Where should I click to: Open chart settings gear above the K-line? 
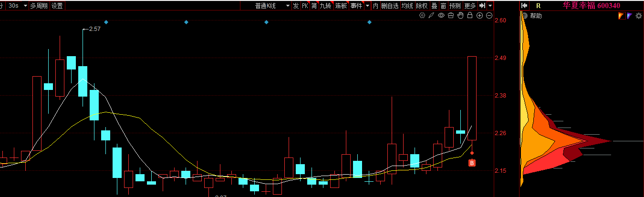coord(422,15)
